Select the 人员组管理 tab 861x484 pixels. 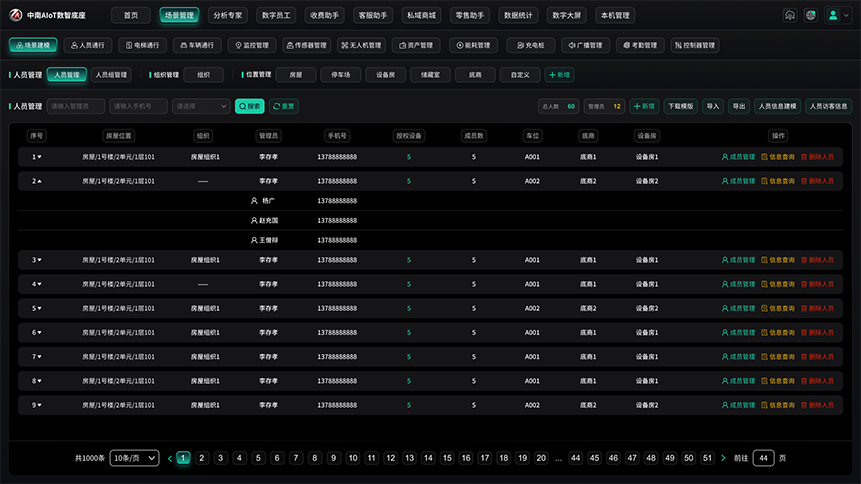(x=111, y=75)
